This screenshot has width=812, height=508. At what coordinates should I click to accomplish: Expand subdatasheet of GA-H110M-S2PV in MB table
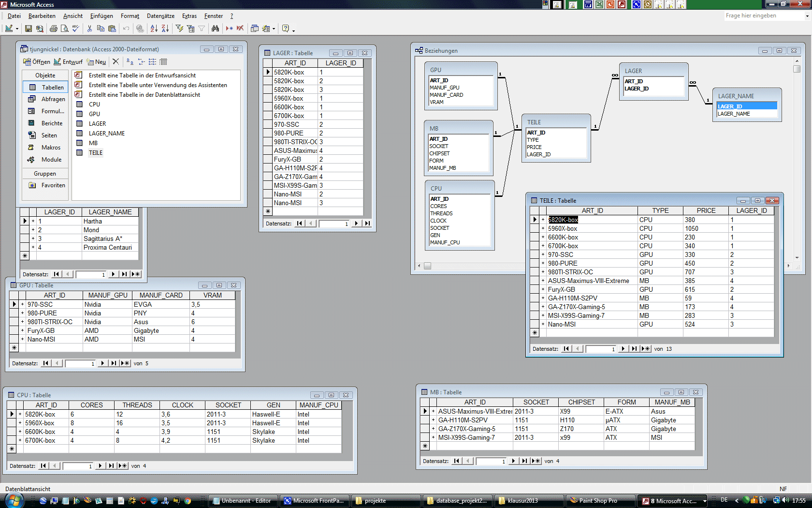[433, 420]
